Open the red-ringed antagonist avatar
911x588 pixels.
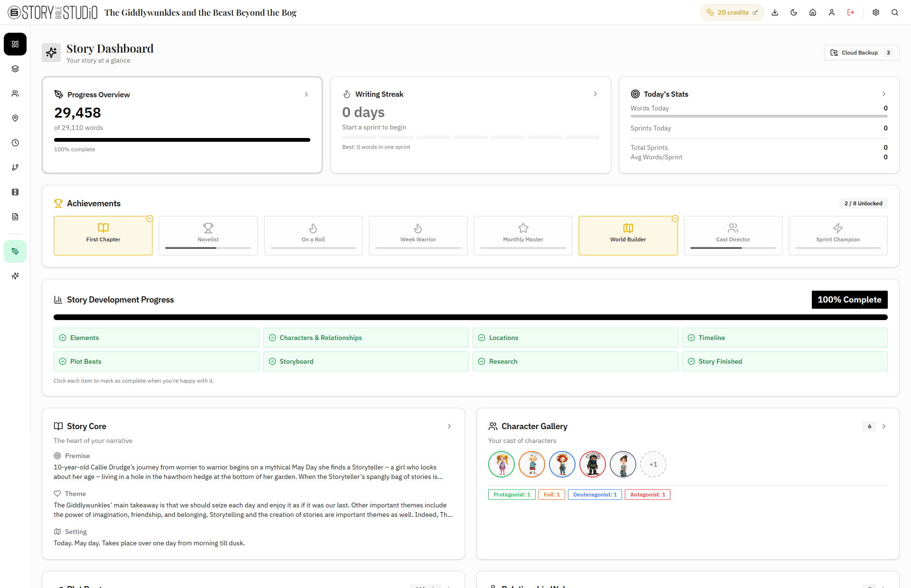[593, 464]
